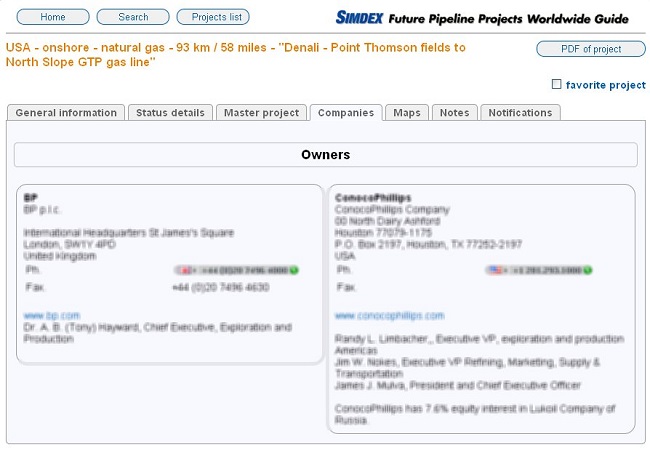Open the Notes tab
The height and width of the screenshot is (450, 650).
(454, 113)
